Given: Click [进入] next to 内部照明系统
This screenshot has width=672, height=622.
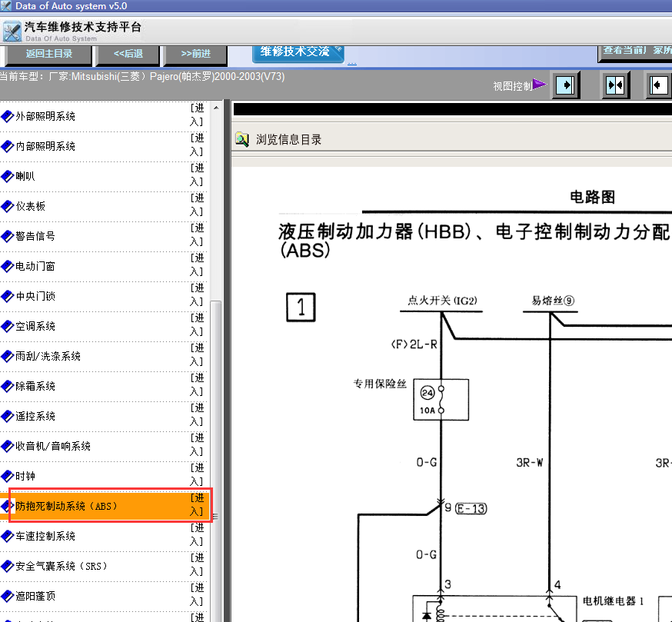Looking at the screenshot, I should (197, 145).
